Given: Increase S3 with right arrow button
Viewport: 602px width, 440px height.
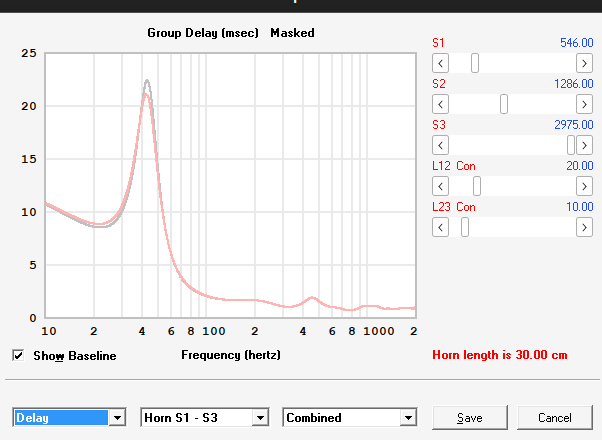Looking at the screenshot, I should point(584,146).
